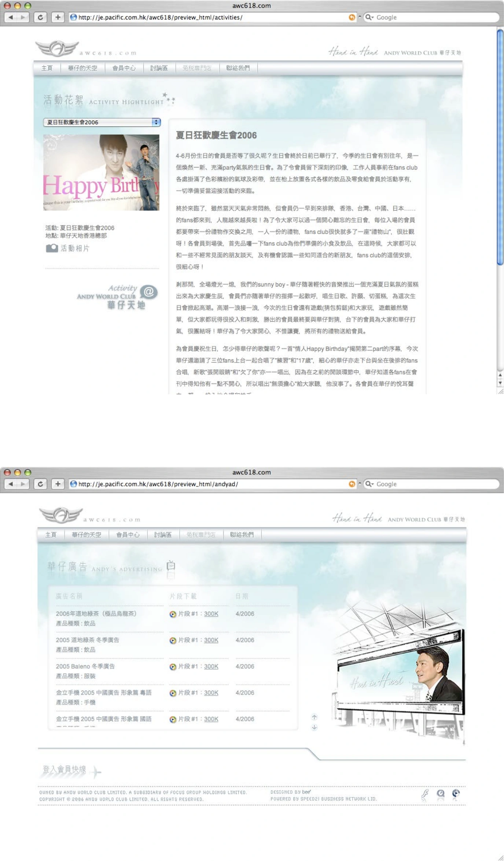The height and width of the screenshot is (861, 504).
Task: Open 華仔的天空 nav item in top window
Action: tap(82, 68)
